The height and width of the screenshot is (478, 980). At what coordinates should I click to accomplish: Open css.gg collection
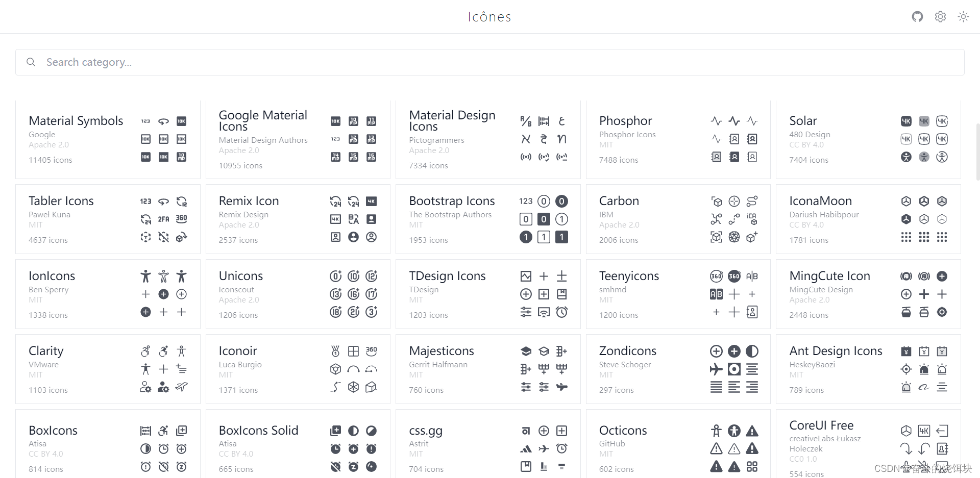click(488, 444)
